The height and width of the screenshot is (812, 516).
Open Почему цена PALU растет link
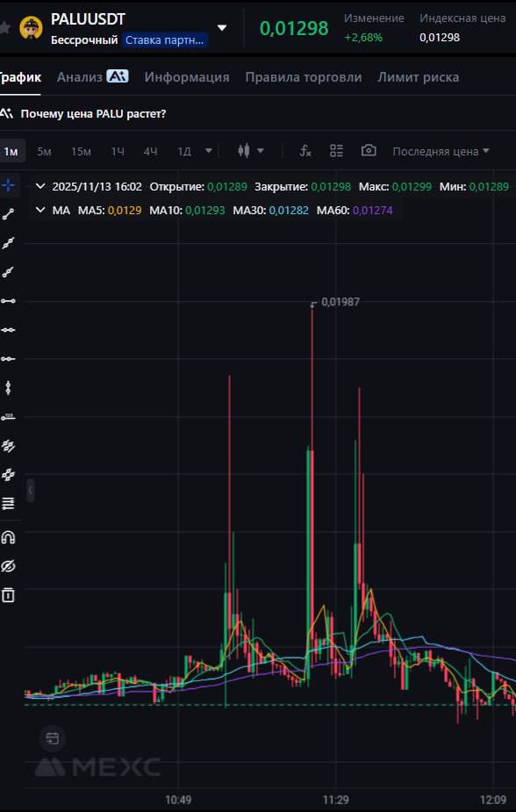click(93, 113)
